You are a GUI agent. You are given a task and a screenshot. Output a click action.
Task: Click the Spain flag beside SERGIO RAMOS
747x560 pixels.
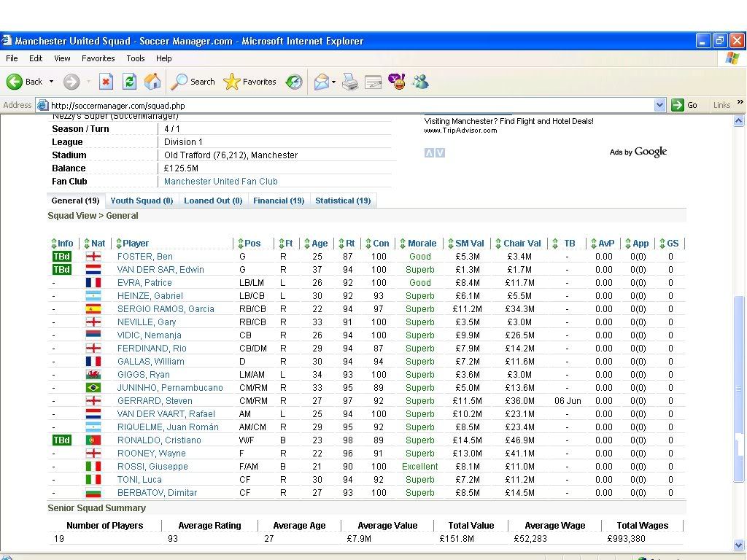click(93, 309)
